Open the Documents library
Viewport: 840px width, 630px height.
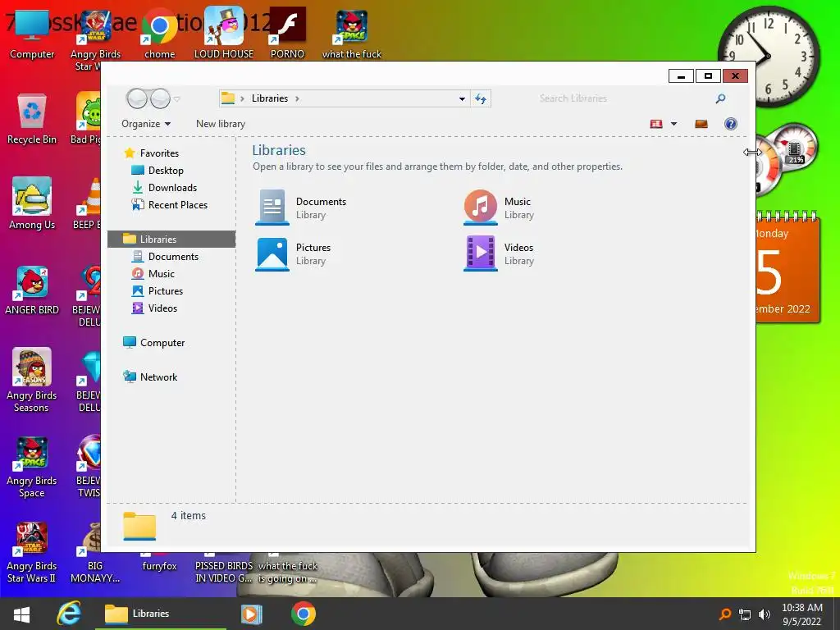[x=300, y=208]
